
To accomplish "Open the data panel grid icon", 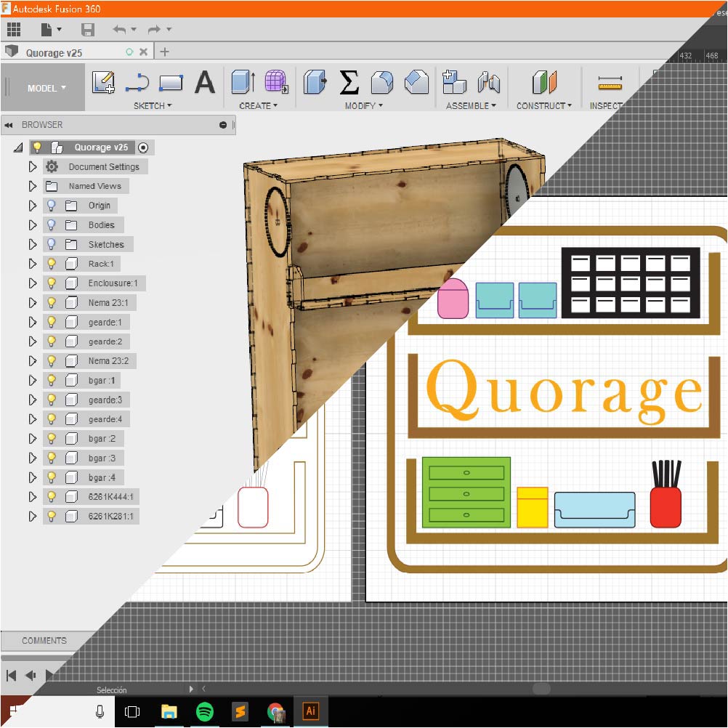I will click(x=14, y=29).
